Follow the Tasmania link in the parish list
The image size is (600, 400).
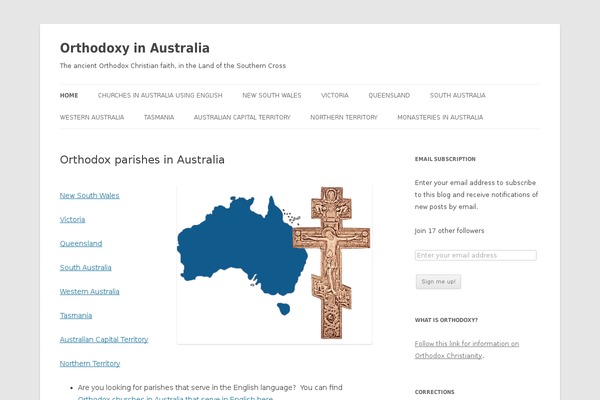76,316
